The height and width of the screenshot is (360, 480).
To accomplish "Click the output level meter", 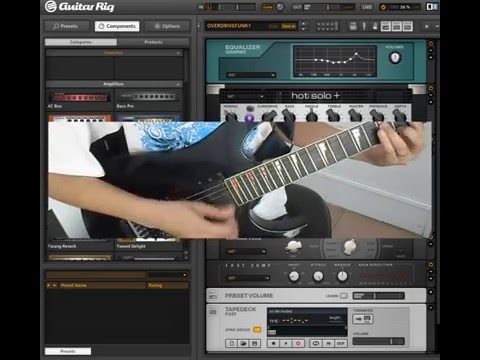I will click(x=330, y=7).
